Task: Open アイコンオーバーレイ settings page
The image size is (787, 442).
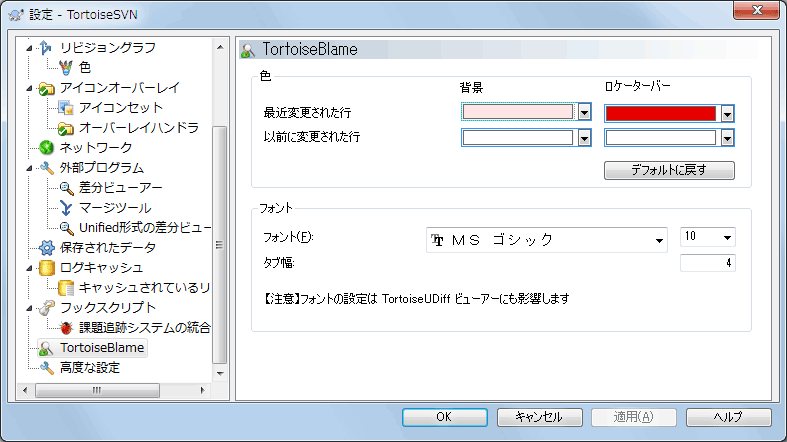Action: click(119, 88)
